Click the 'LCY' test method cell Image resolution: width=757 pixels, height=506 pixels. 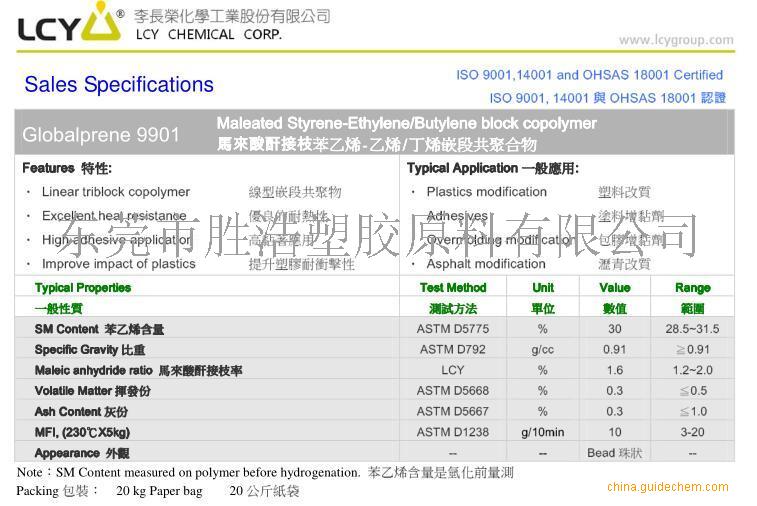click(x=453, y=370)
